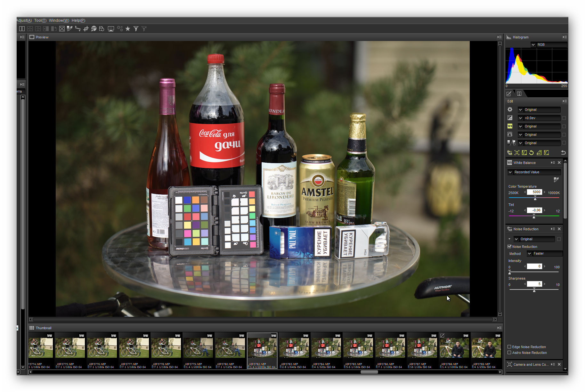The height and width of the screenshot is (392, 585).
Task: Uncheck the Noise Reduction checkbox
Action: coord(509,247)
